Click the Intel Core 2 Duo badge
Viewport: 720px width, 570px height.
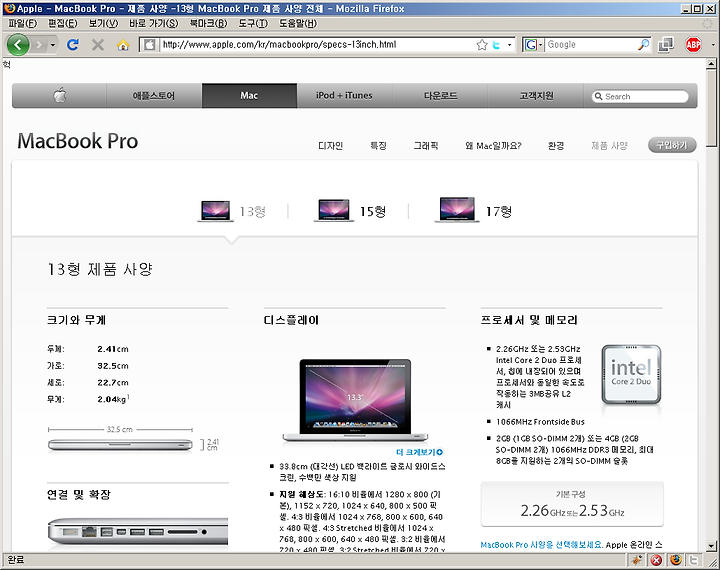click(631, 375)
